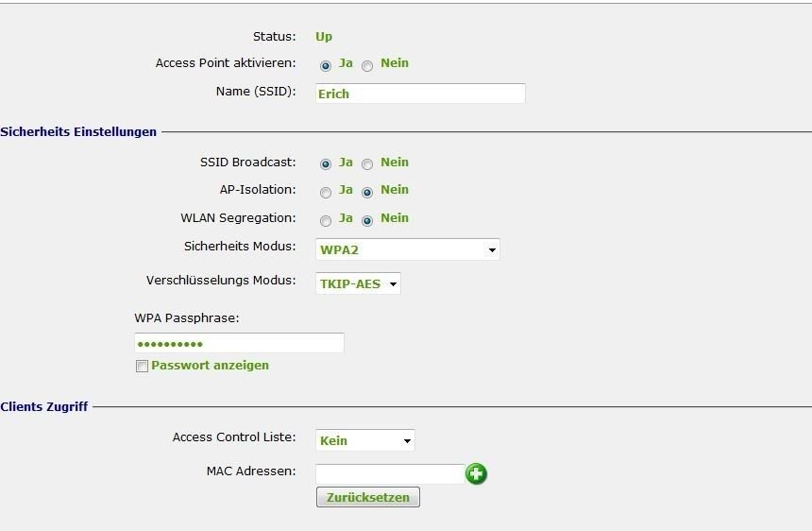Screen dimensions: 812x531
Task: Click the Zurücksetzen button
Action: [368, 497]
